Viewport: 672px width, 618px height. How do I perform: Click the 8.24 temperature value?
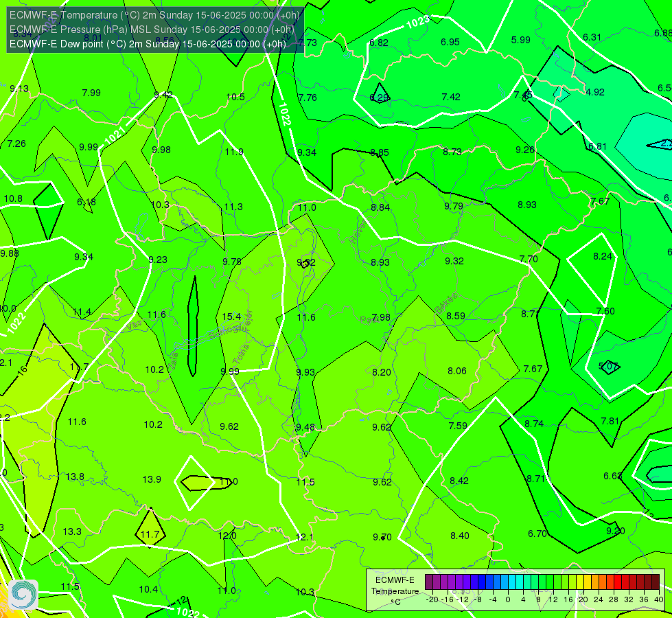click(x=603, y=256)
